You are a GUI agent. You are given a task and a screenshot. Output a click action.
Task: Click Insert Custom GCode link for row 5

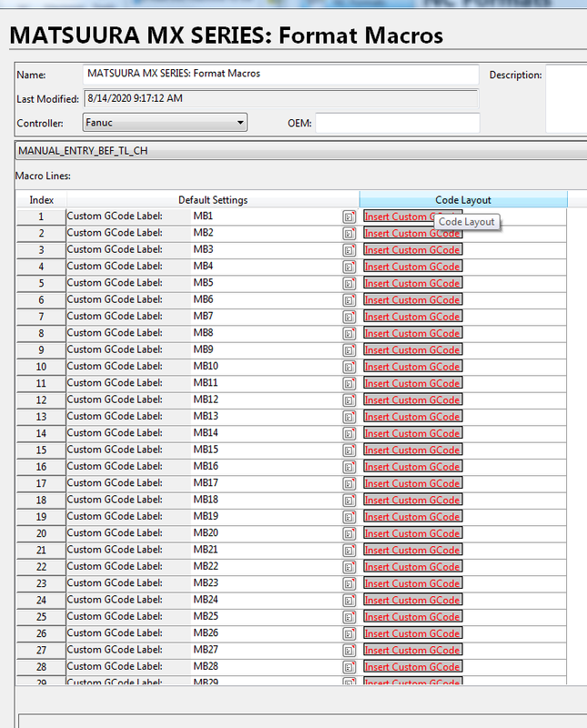(x=412, y=284)
